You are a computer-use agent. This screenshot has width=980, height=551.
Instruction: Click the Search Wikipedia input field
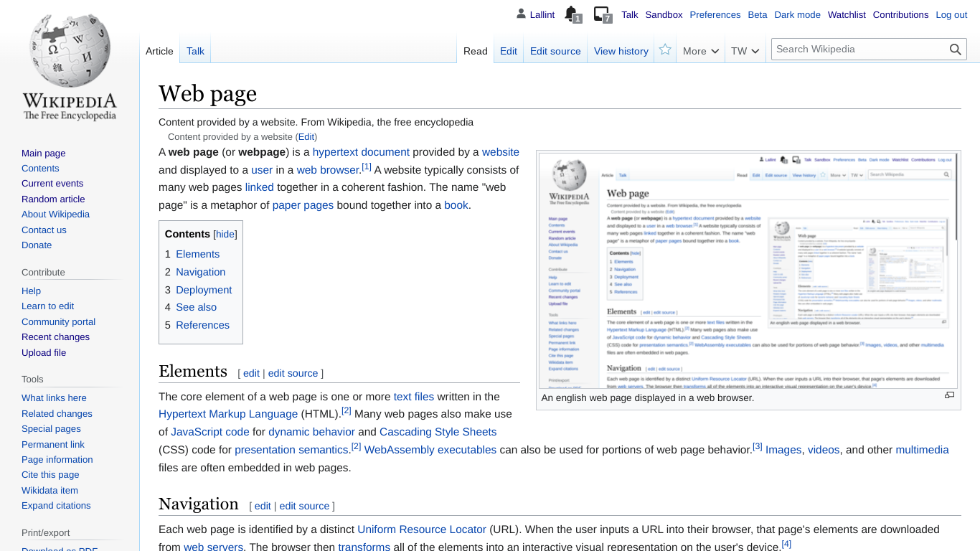pyautogui.click(x=859, y=50)
